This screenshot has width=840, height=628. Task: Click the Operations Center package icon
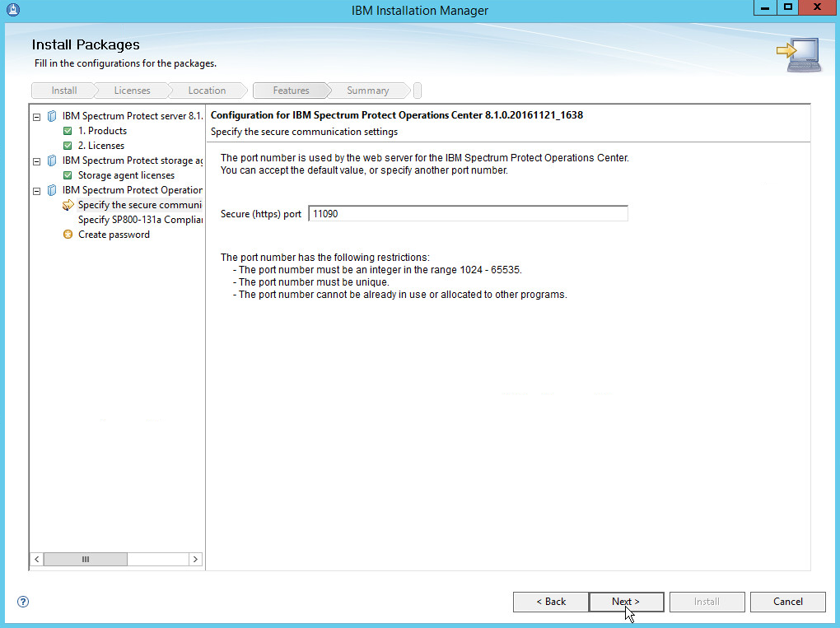52,190
